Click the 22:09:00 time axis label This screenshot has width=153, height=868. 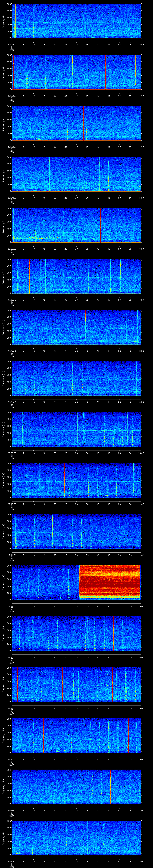(12, 453)
